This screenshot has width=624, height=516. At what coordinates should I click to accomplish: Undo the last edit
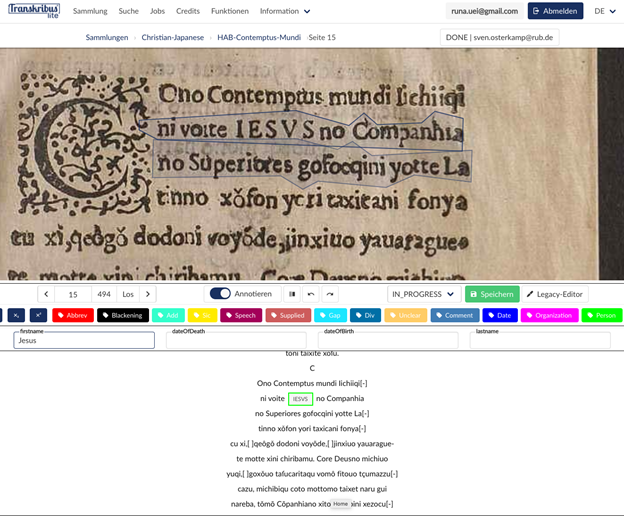coord(311,294)
